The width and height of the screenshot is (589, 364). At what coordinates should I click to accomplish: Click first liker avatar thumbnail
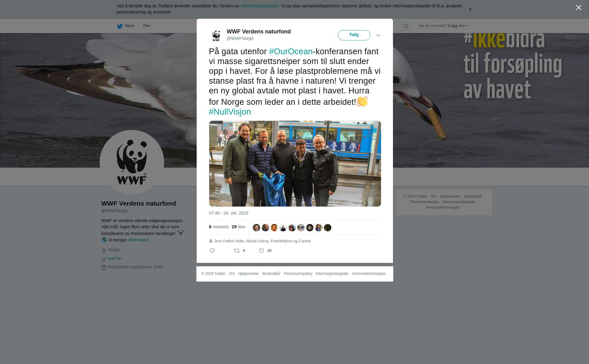[x=256, y=228]
